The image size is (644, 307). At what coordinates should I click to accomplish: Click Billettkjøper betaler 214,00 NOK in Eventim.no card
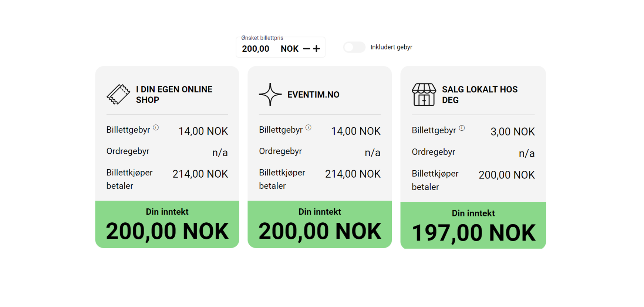click(352, 174)
